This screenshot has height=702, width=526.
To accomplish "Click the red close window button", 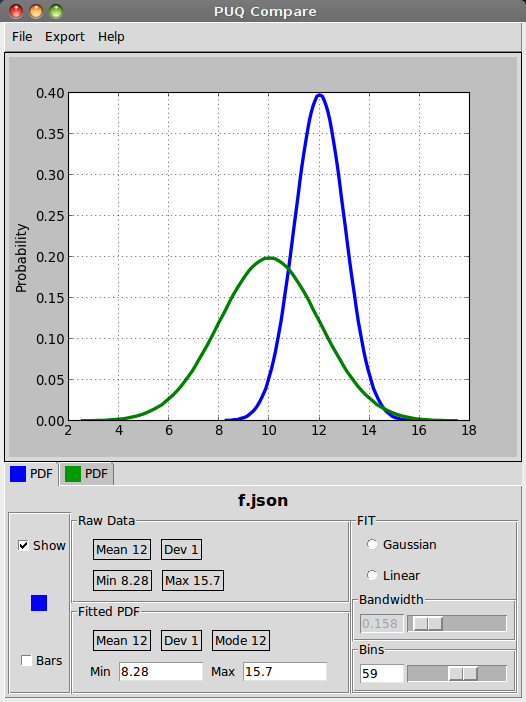I will pos(16,11).
